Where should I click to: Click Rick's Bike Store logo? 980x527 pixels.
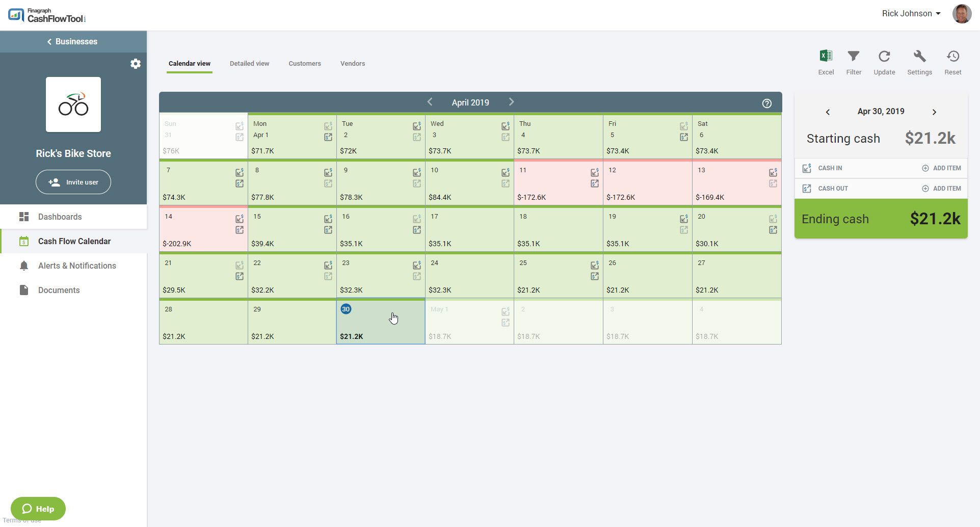point(73,104)
